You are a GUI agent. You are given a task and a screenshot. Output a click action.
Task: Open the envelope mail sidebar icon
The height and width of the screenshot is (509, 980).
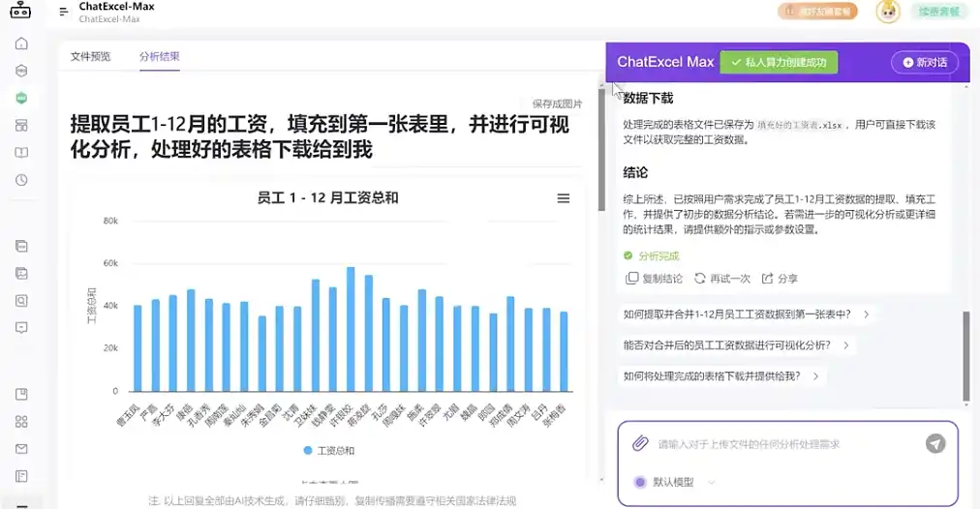21,448
